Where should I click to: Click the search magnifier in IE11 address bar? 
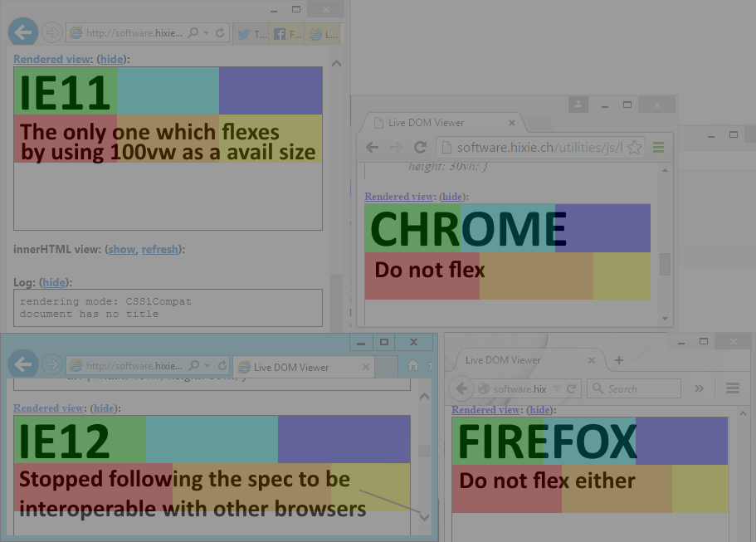pos(193,33)
